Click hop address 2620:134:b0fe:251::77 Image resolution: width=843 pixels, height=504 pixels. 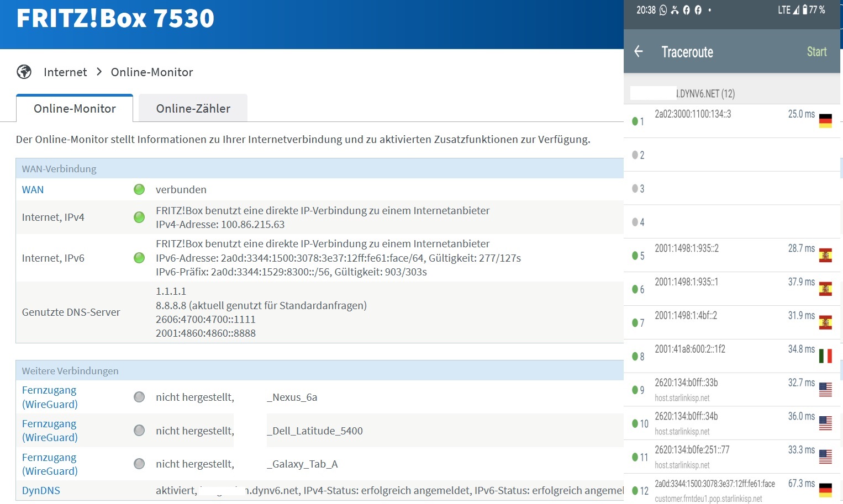point(692,450)
